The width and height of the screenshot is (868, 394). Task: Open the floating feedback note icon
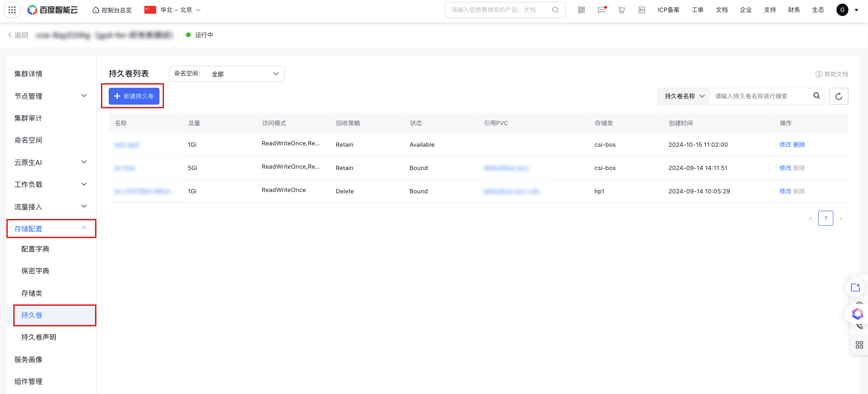856,288
